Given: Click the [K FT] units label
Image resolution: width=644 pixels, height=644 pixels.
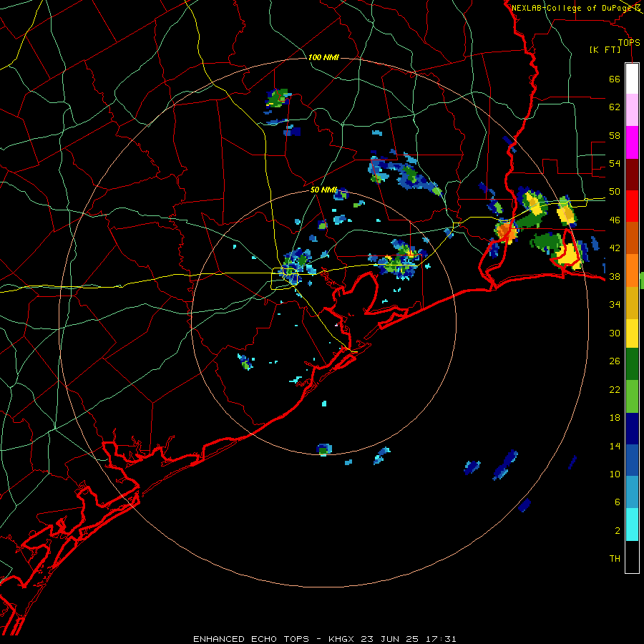Looking at the screenshot, I should click(x=605, y=50).
